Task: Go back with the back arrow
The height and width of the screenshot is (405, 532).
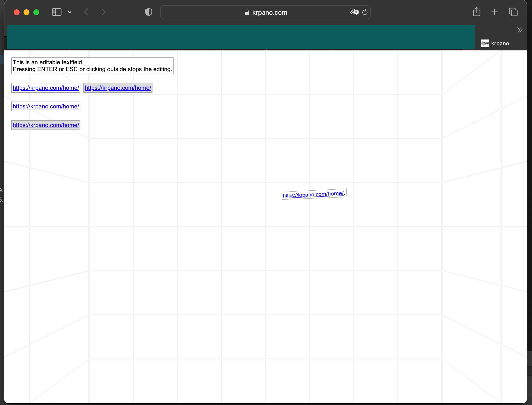Action: point(86,12)
